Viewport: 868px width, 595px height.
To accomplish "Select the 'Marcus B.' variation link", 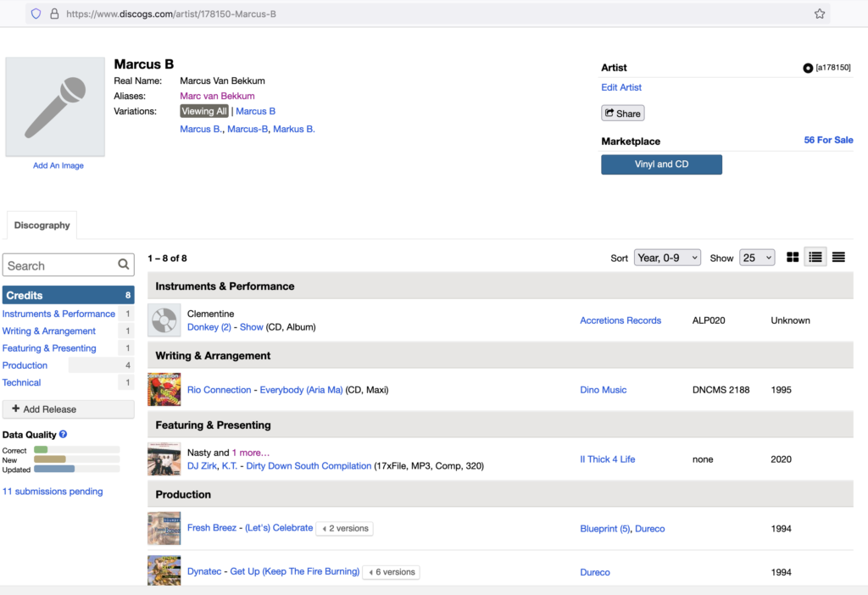I will pyautogui.click(x=201, y=129).
